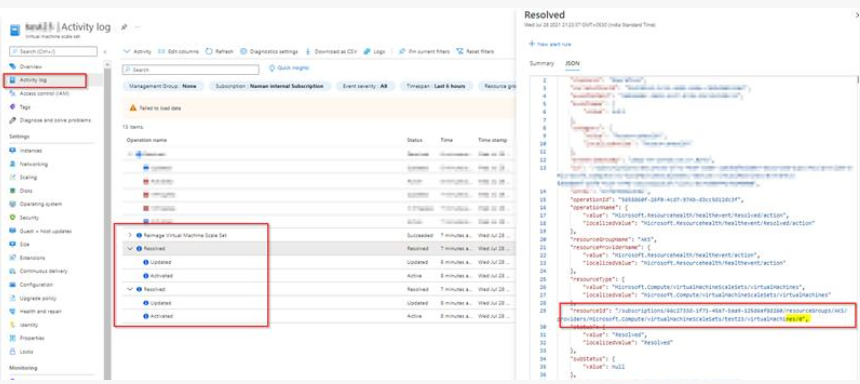Click the Refresh toolbar icon

209,52
